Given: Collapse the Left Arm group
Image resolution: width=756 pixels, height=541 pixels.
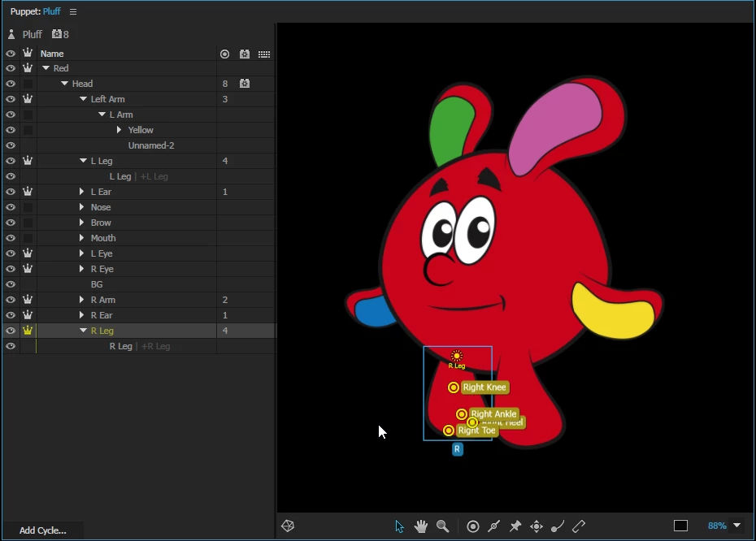Looking at the screenshot, I should [84, 99].
